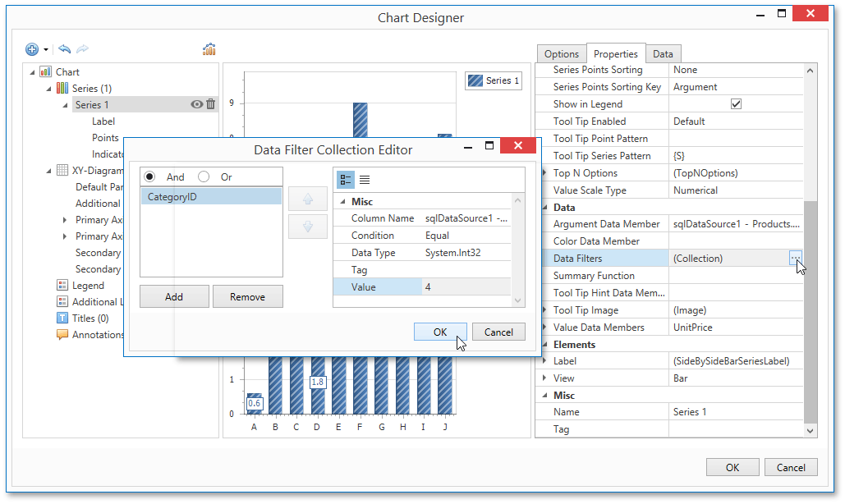Click the Undo arrow icon
Image resolution: width=845 pixels, height=504 pixels.
[x=63, y=48]
